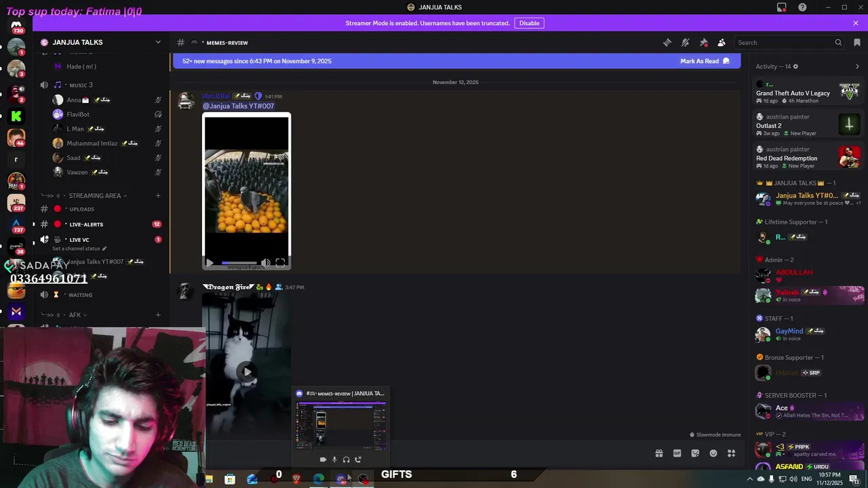Open the Outlast 2 activity card
The height and width of the screenshot is (488, 868).
808,125
